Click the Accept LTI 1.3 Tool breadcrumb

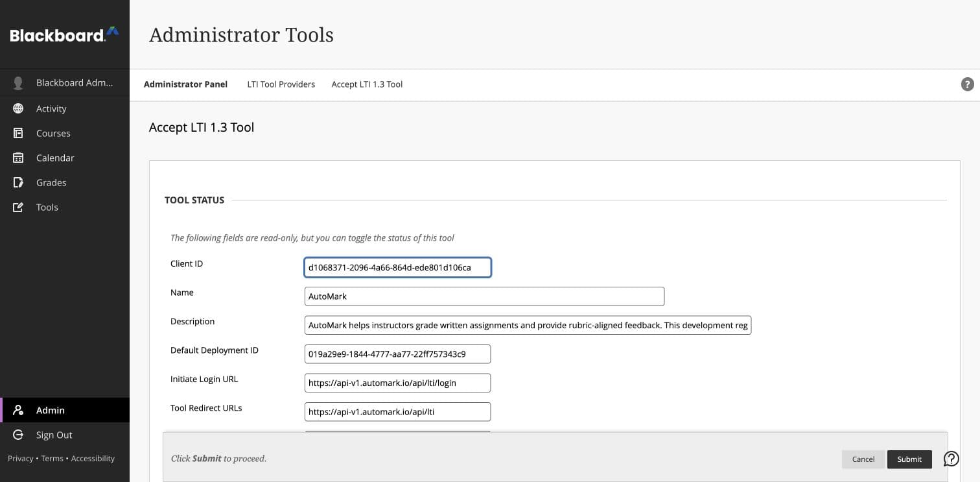[367, 84]
